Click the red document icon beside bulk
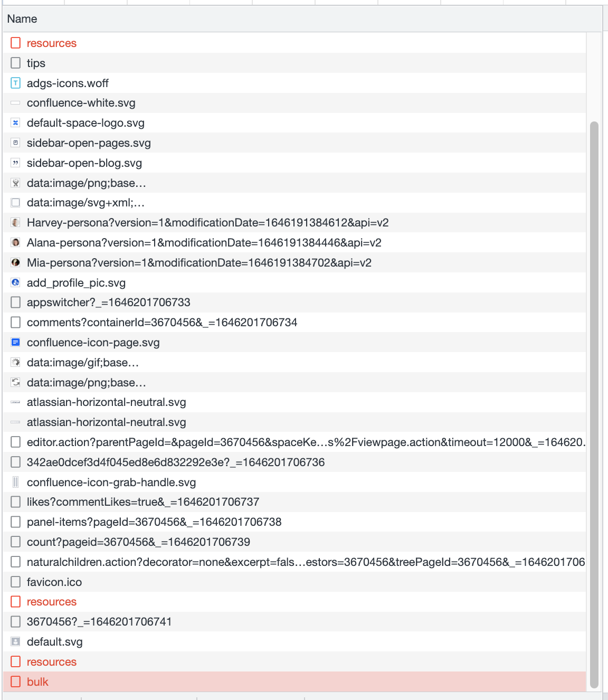Image resolution: width=608 pixels, height=700 pixels. point(16,682)
